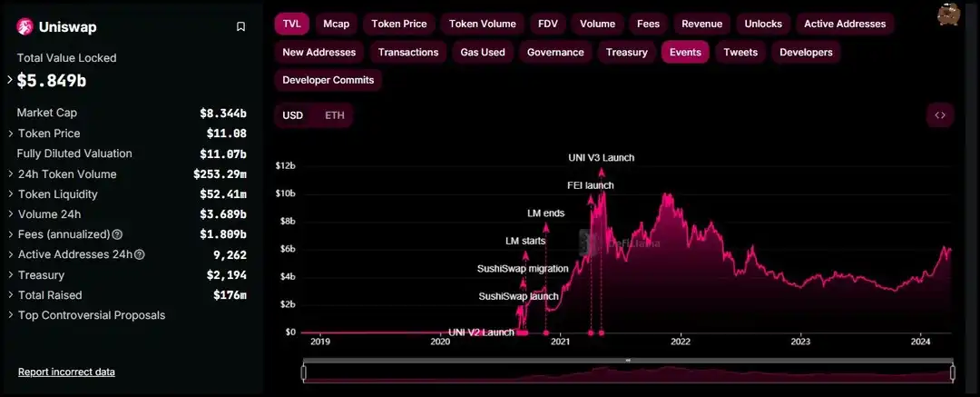Enable the New Addresses metric

318,52
